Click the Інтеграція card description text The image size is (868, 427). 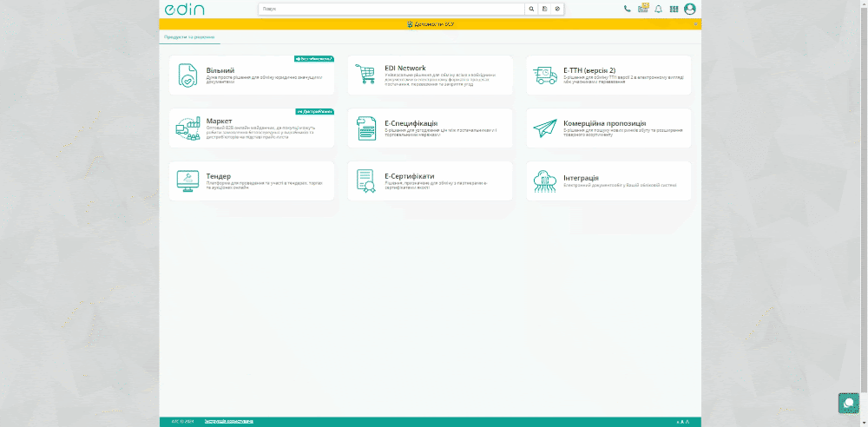pos(620,185)
